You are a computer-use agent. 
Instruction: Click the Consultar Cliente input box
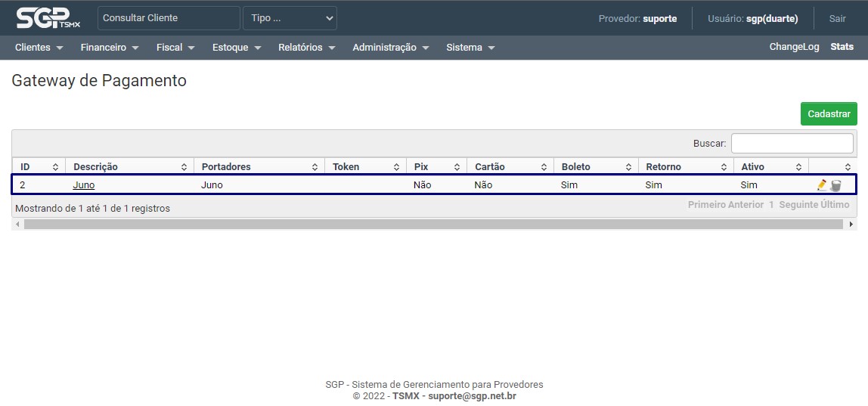tap(169, 18)
